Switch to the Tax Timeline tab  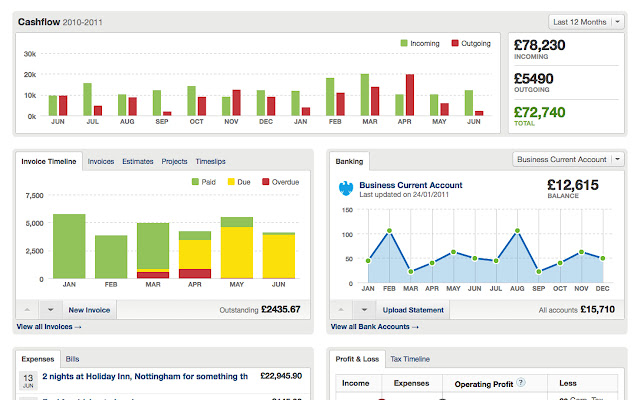tap(409, 358)
